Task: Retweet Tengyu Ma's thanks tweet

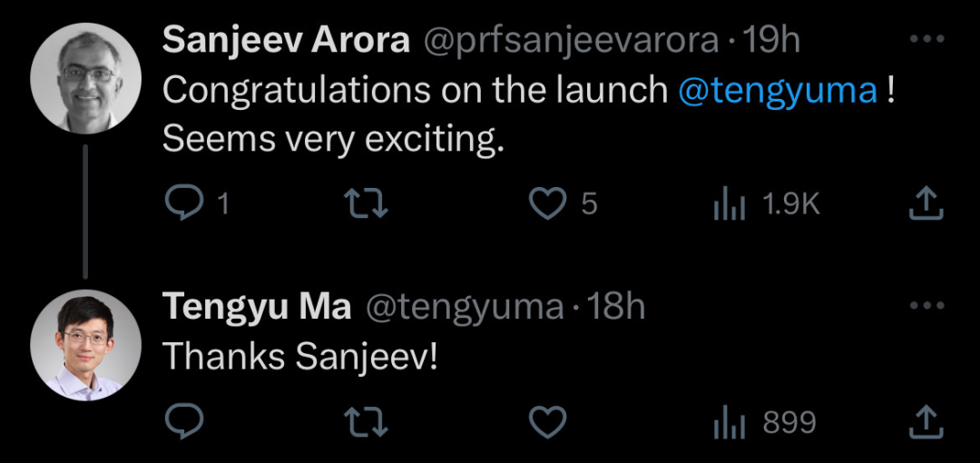Action: [367, 421]
